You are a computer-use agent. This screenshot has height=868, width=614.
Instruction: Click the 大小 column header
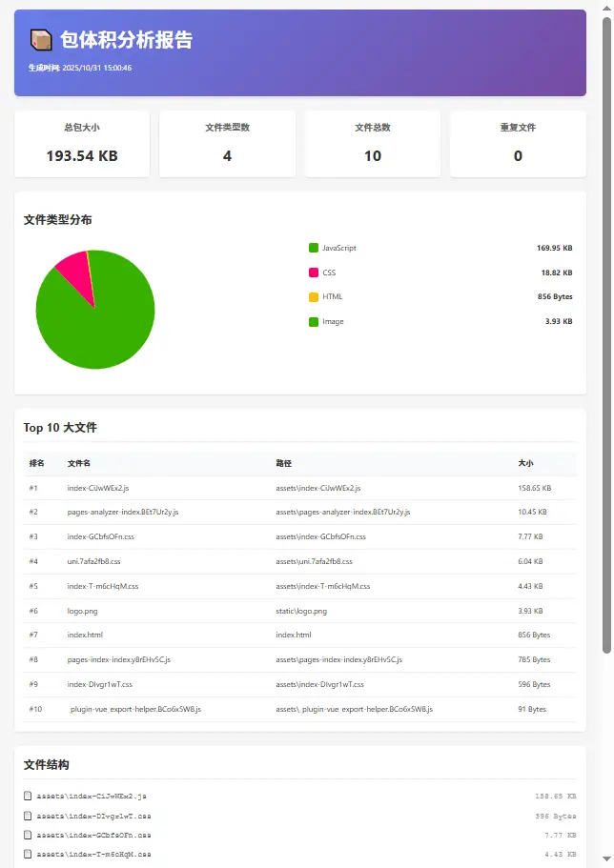tap(525, 463)
